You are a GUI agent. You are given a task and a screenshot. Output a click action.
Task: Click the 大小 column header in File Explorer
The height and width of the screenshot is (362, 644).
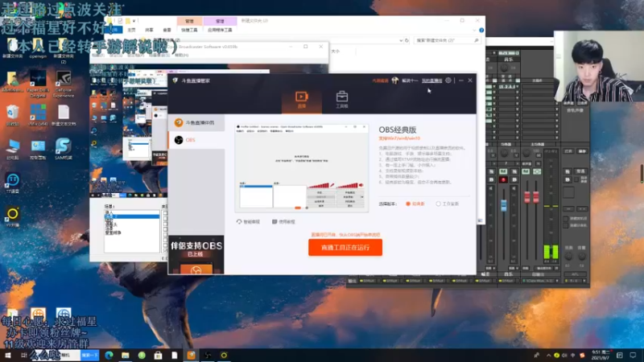pos(336,51)
